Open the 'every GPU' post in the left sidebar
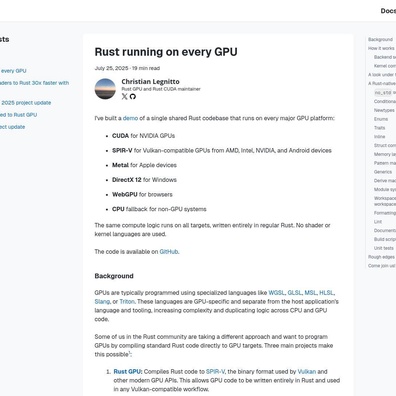 [13, 71]
